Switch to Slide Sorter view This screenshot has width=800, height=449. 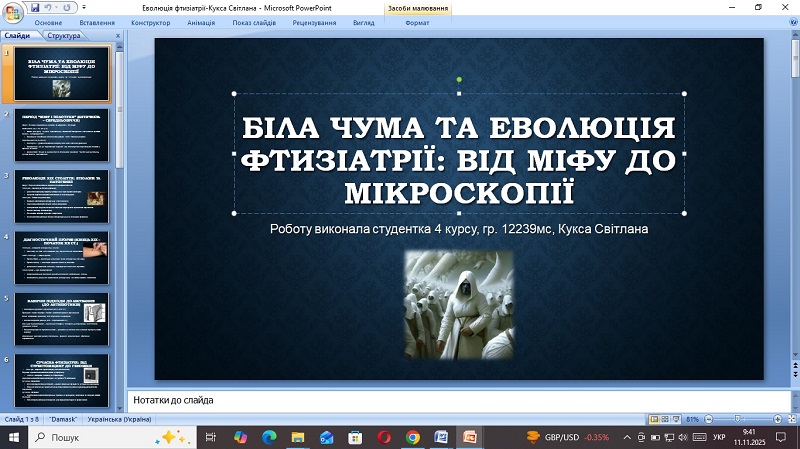pyautogui.click(x=665, y=419)
